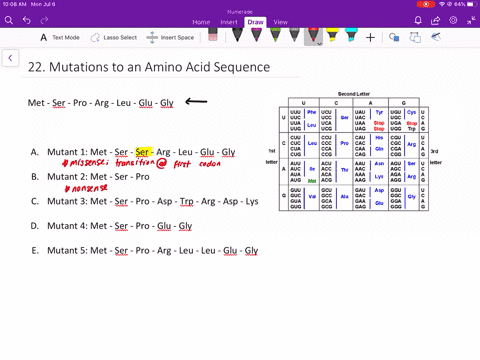Open the notifications bell
The image size is (480, 360).
click(x=418, y=20)
